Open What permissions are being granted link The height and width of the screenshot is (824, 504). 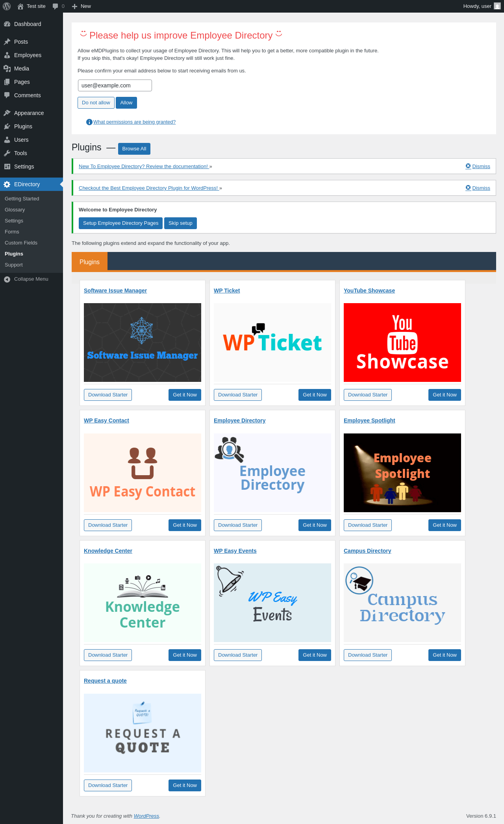click(x=134, y=122)
